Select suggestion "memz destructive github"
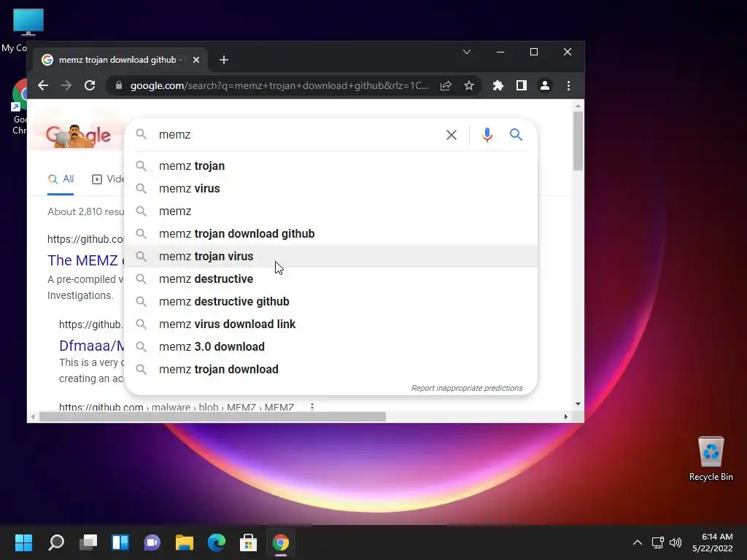The height and width of the screenshot is (560, 747). tap(330, 301)
